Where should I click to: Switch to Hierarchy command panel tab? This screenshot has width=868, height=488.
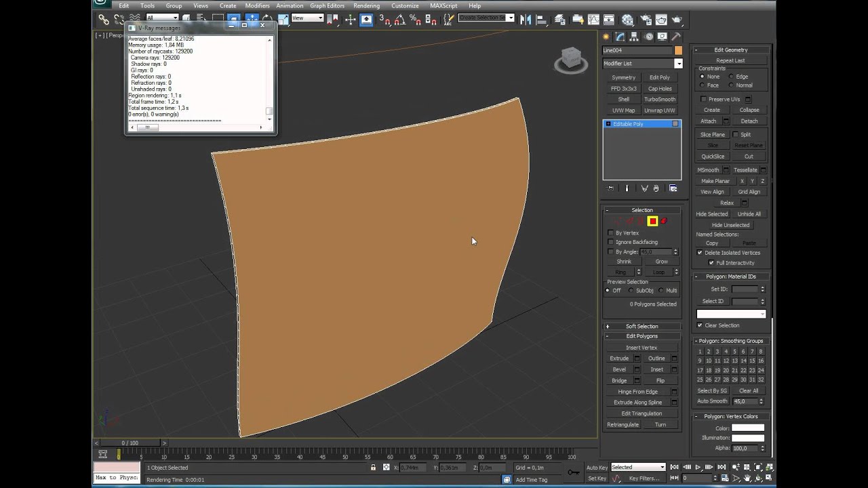[x=634, y=37]
